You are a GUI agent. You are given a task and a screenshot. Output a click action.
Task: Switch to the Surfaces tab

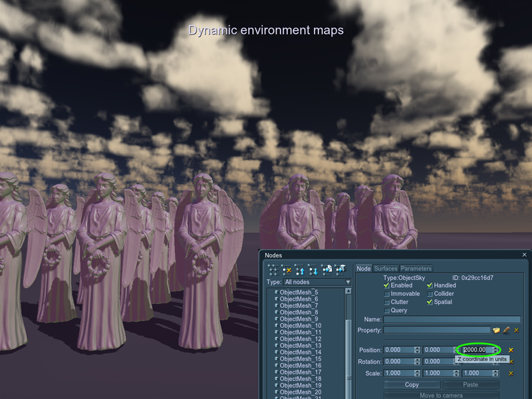pyautogui.click(x=385, y=269)
